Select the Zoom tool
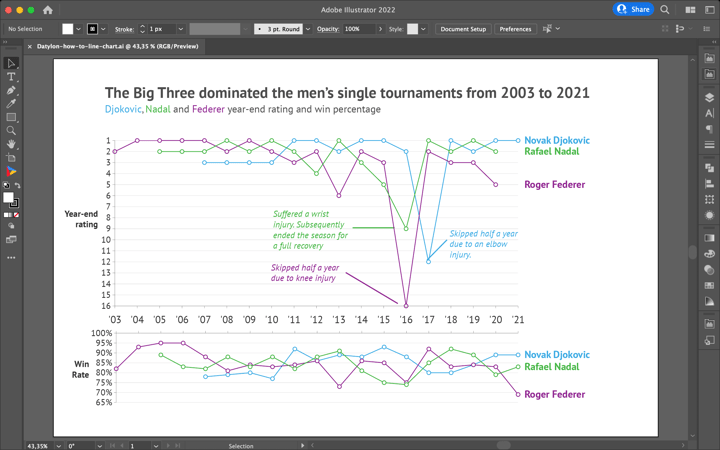This screenshot has height=450, width=720. coord(11,131)
